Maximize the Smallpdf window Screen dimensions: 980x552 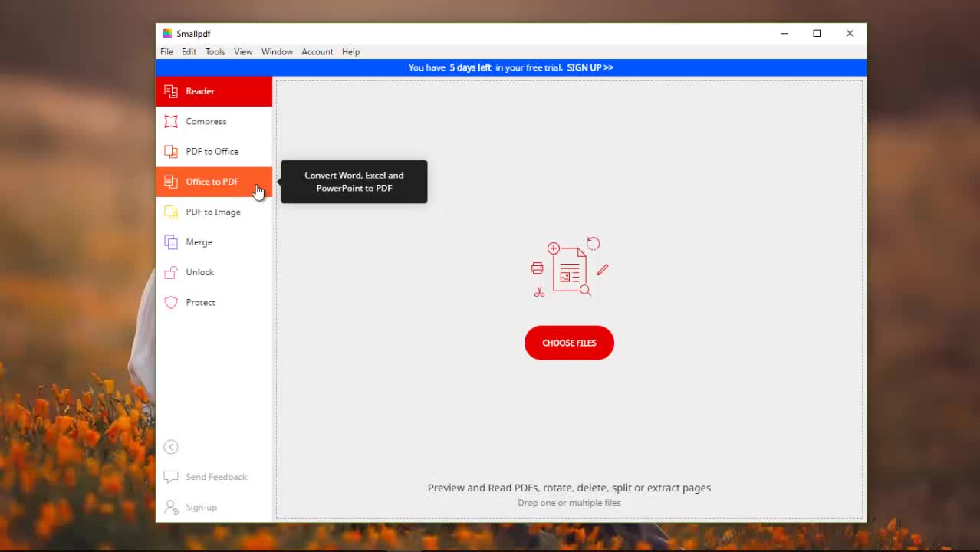point(817,33)
